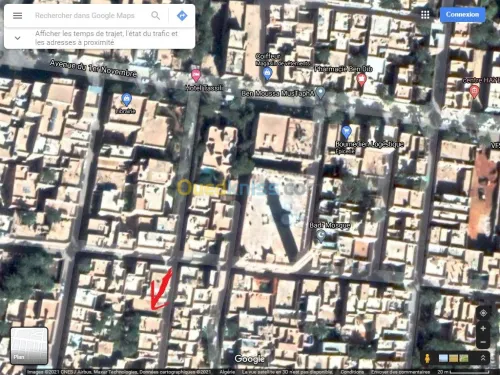This screenshot has width=500, height=375.
Task: Select the Boumediene Logistique cart pin
Action: 346,132
